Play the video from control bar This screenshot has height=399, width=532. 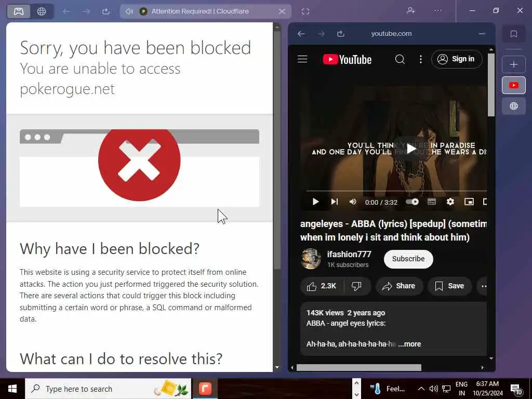(x=315, y=202)
